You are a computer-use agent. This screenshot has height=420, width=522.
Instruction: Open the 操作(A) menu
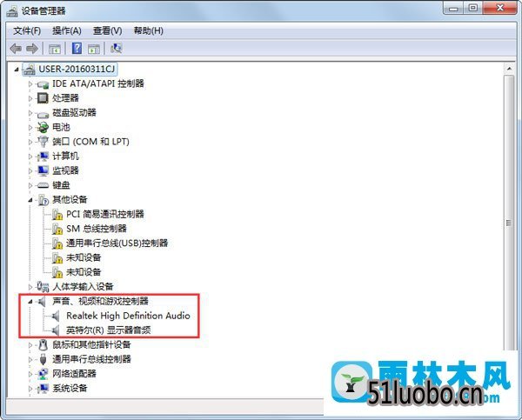[67, 31]
